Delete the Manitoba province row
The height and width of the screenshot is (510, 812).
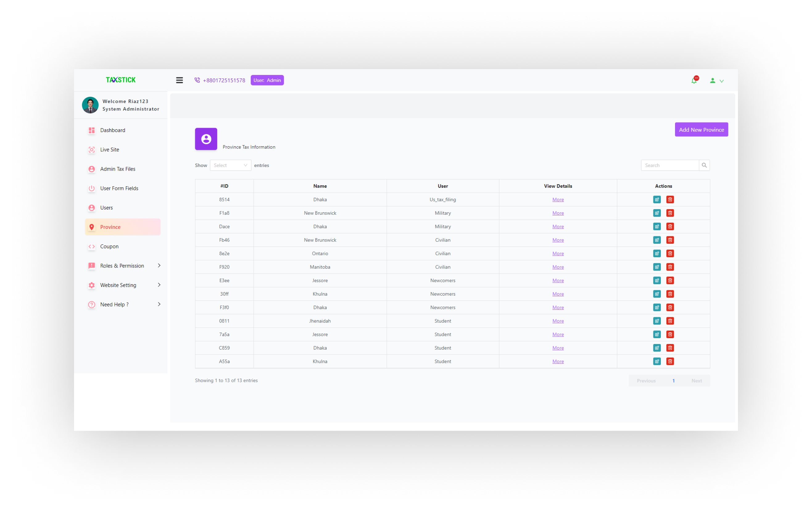[x=670, y=267]
